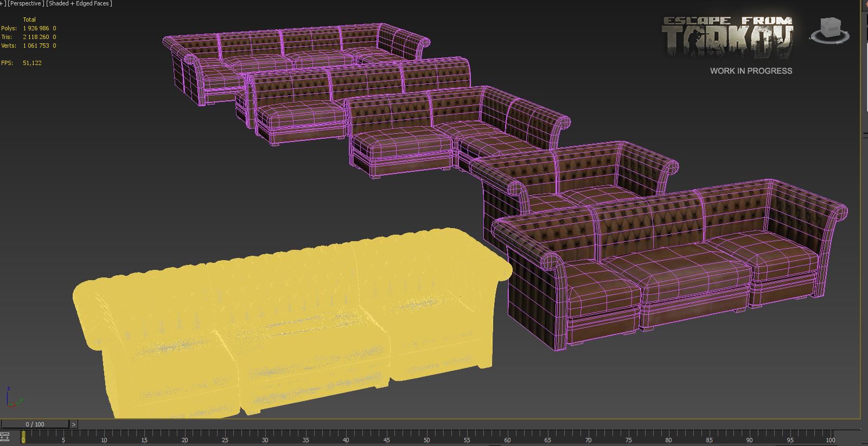Screen dimensions: 868x446
Task: Open the Shaded + Edged Faces menu
Action: (79, 3)
